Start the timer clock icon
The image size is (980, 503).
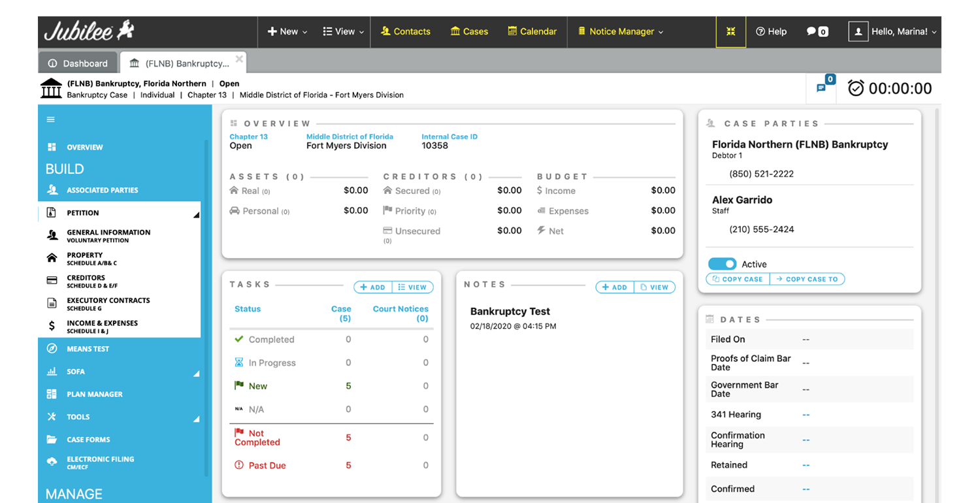point(856,88)
